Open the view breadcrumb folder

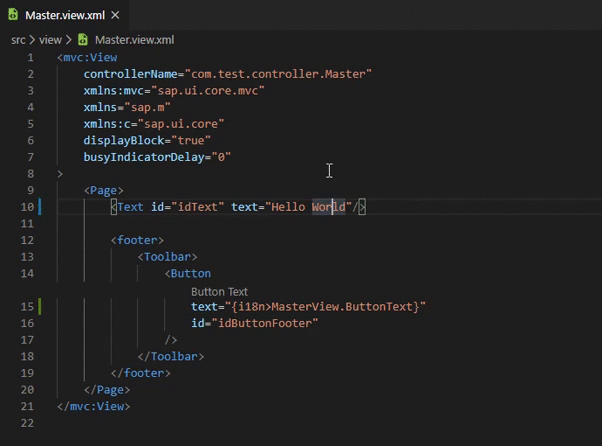[50, 40]
